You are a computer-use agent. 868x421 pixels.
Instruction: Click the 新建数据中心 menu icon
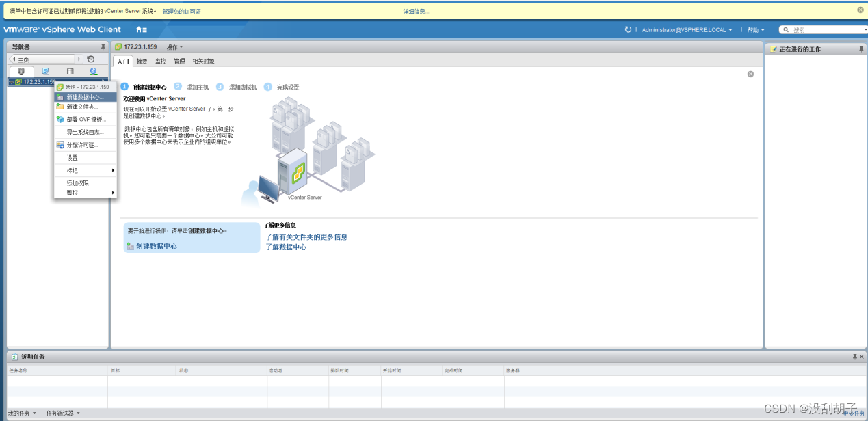pos(60,97)
